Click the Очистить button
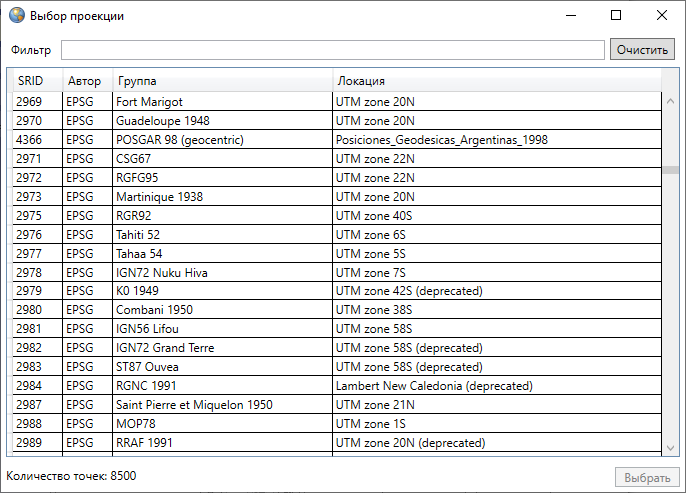686x493 pixels. point(642,50)
